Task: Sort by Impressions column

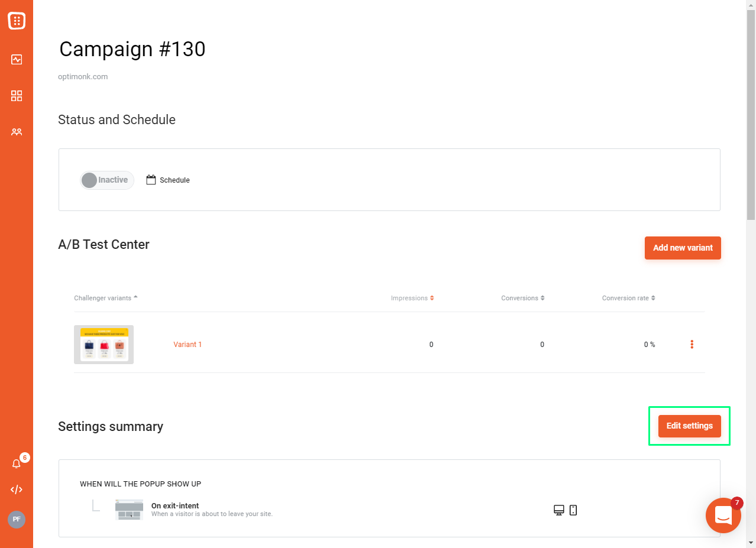Action: 412,298
